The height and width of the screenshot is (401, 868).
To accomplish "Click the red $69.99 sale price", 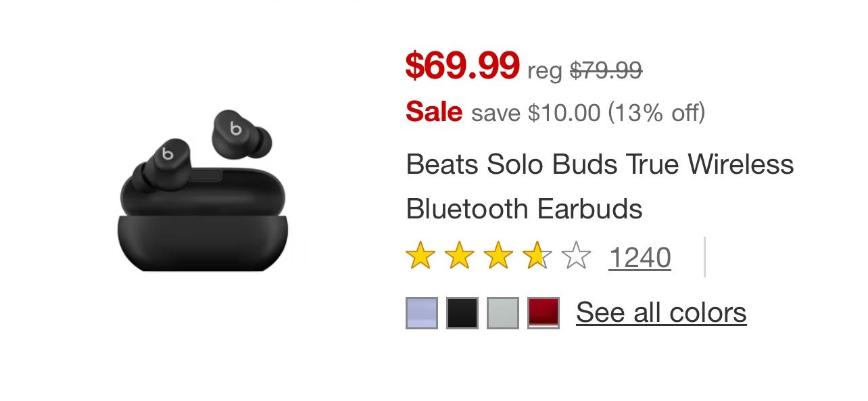I will 462,65.
